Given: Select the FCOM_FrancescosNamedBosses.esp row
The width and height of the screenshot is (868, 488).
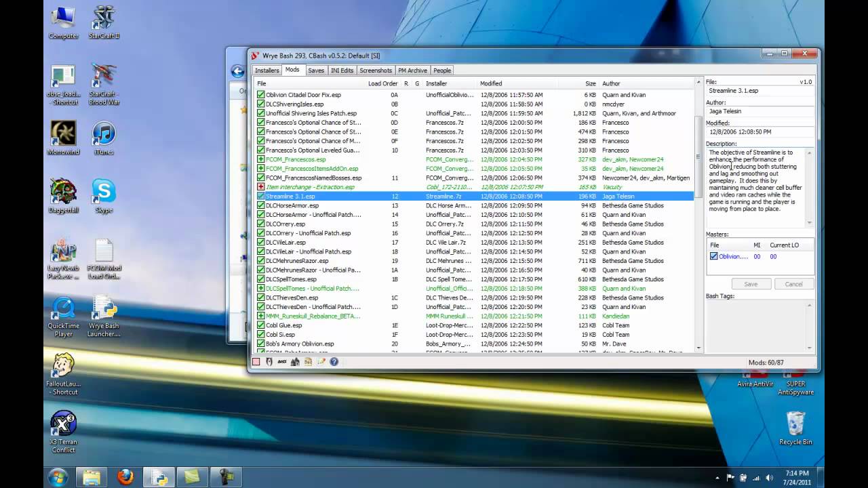Looking at the screenshot, I should tap(475, 178).
